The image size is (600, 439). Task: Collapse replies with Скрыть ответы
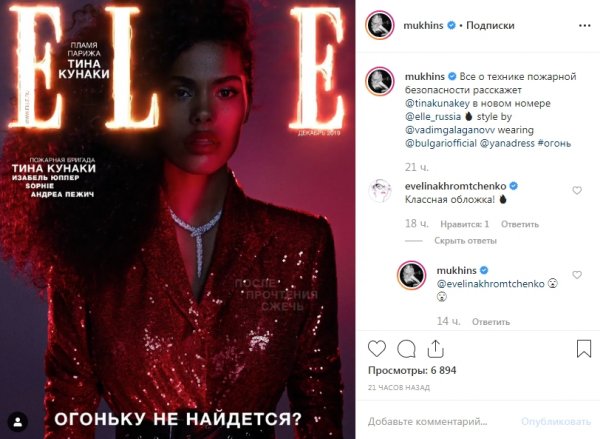coord(465,241)
